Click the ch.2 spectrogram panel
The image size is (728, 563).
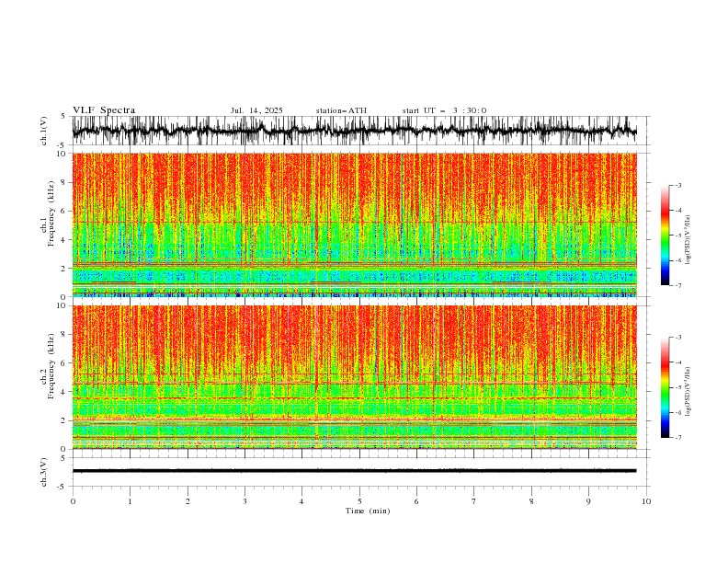354,377
